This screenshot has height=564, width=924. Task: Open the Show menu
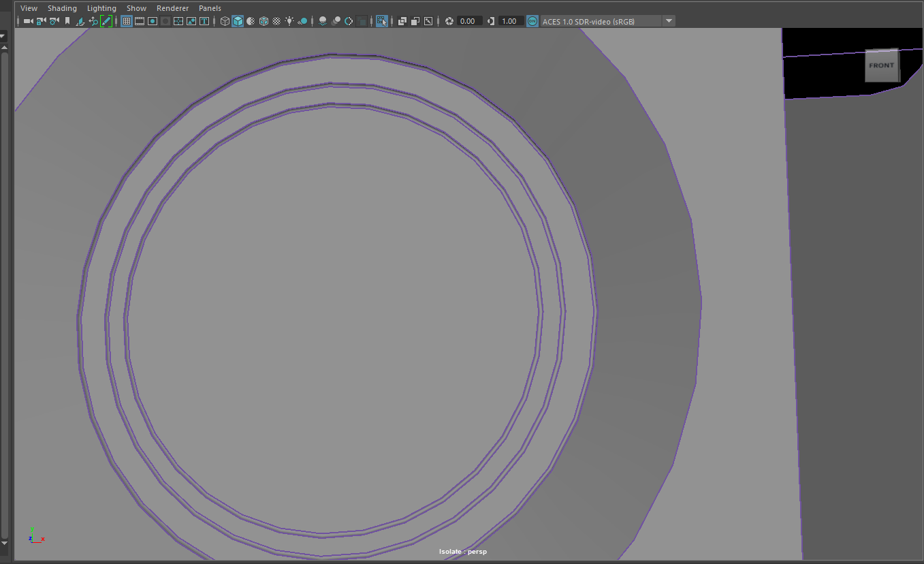136,8
